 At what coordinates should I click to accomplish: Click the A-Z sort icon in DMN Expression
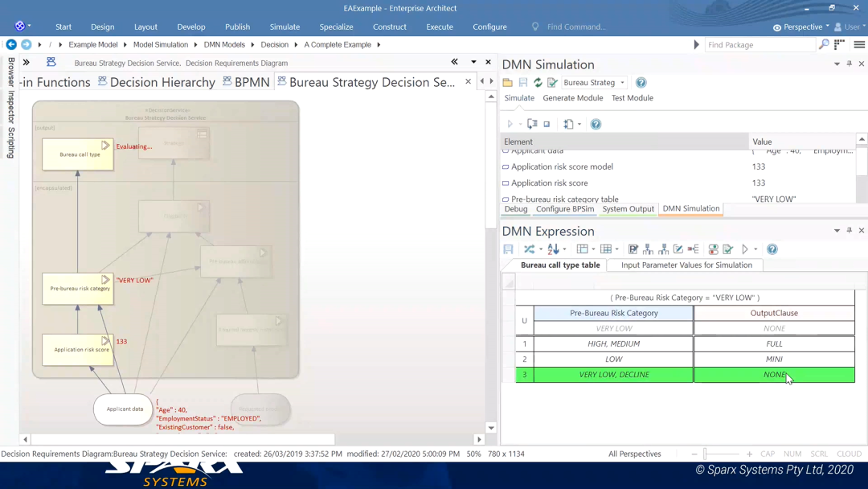coord(552,249)
